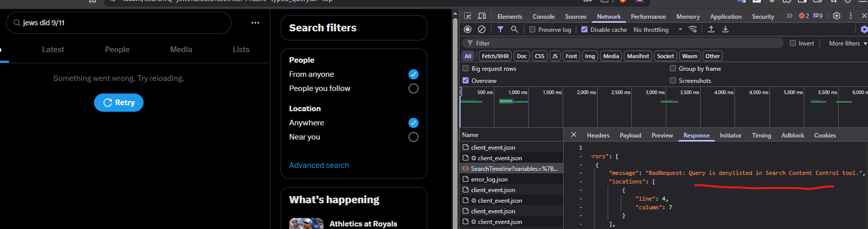Image resolution: width=868 pixels, height=229 pixels.
Task: Enable Group by frame
Action: (673, 68)
